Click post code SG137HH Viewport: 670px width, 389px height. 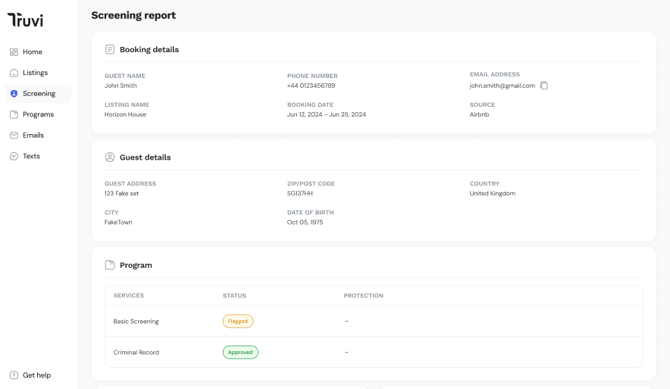tap(300, 193)
